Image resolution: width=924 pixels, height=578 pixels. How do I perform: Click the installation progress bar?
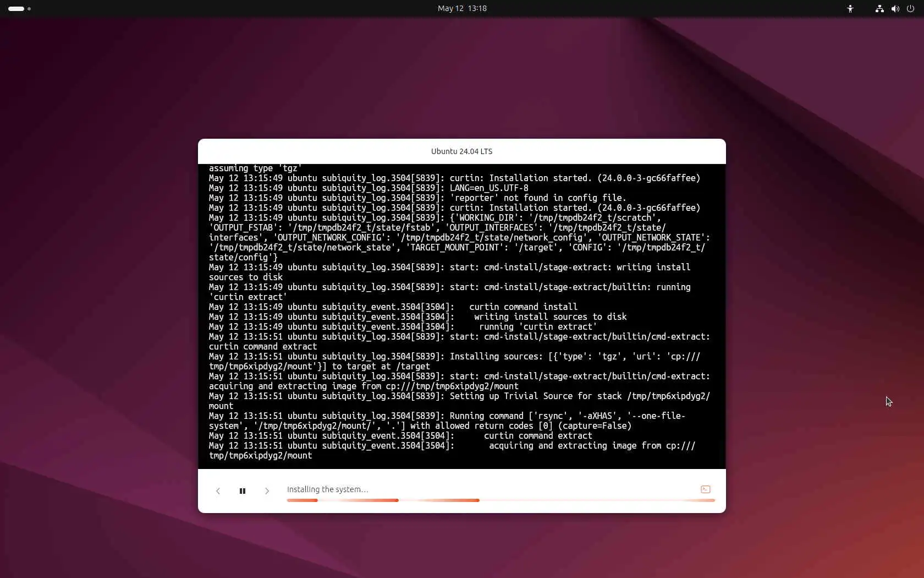[501, 500]
